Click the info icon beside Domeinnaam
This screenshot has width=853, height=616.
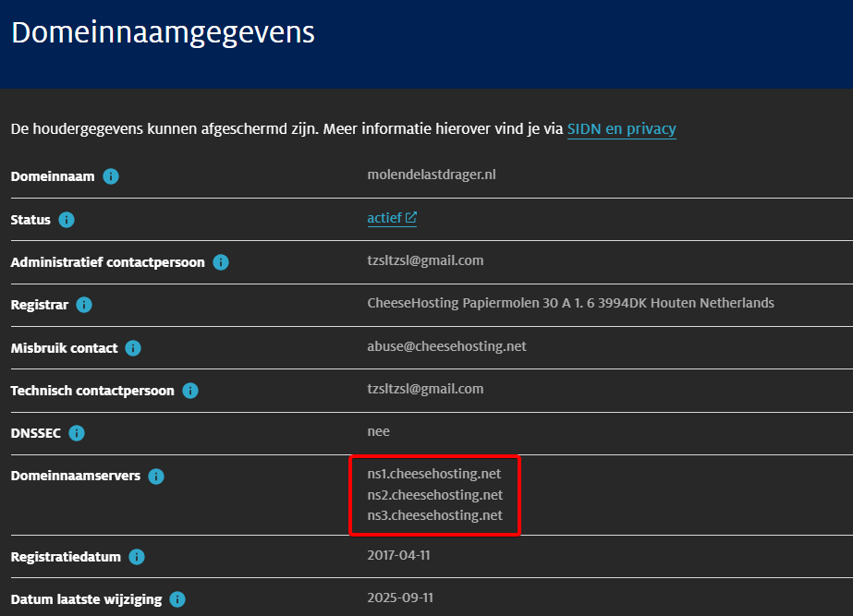111,176
